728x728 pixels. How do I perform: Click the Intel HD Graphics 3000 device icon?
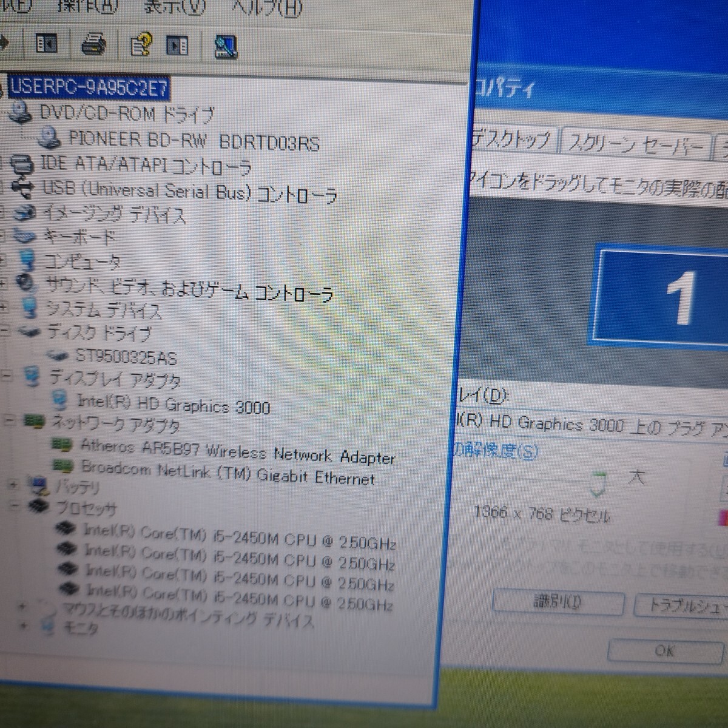60,399
